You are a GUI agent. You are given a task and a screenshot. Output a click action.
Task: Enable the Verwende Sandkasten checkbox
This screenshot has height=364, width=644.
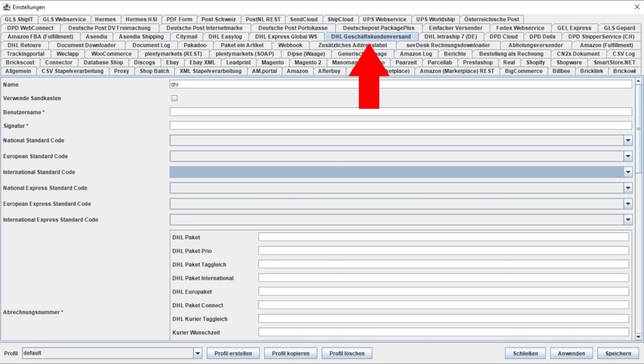point(175,98)
